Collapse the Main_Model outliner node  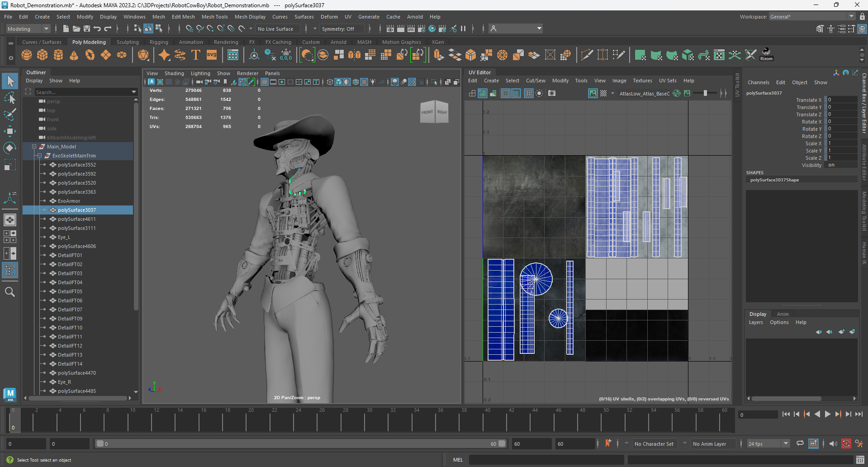(x=34, y=147)
